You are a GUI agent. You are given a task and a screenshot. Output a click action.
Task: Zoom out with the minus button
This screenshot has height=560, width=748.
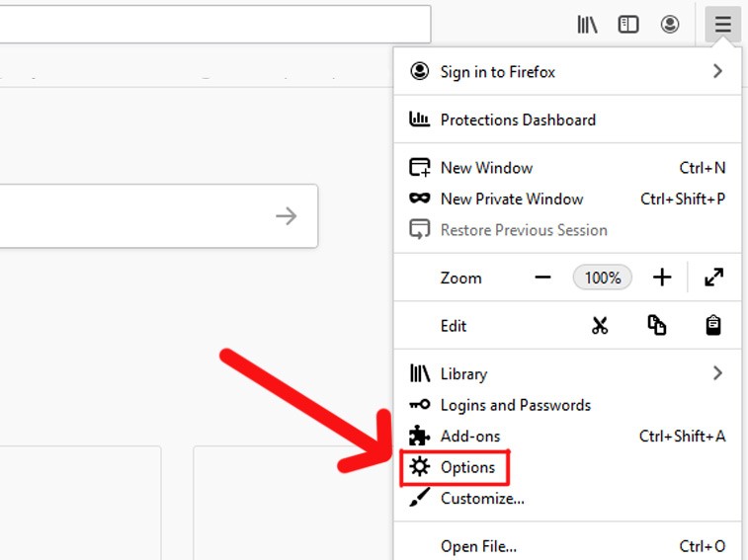pos(542,278)
